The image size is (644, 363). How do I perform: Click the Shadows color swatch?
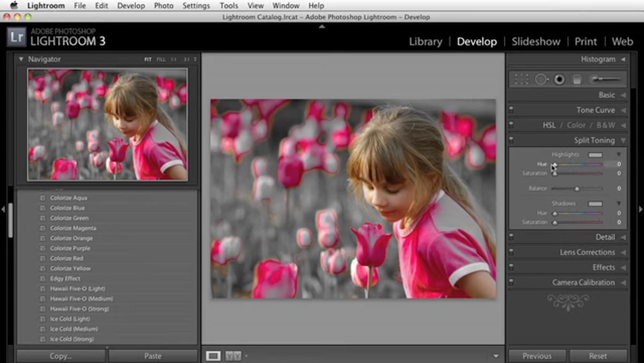click(x=595, y=204)
